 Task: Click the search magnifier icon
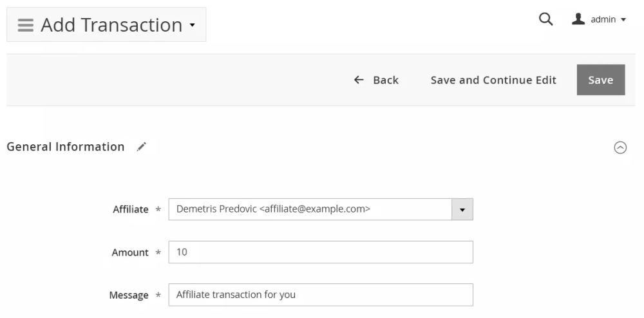545,19
